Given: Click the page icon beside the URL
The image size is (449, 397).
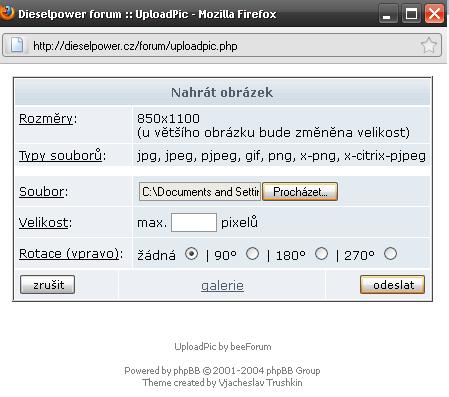Looking at the screenshot, I should point(17,45).
